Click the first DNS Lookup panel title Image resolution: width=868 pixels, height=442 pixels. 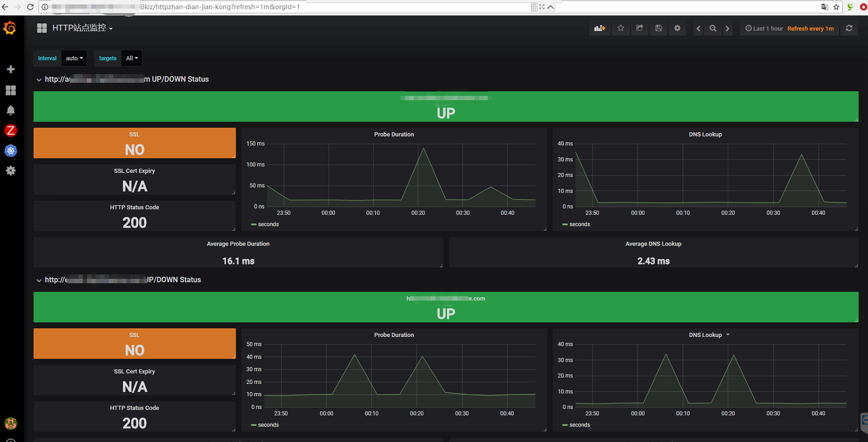(705, 134)
